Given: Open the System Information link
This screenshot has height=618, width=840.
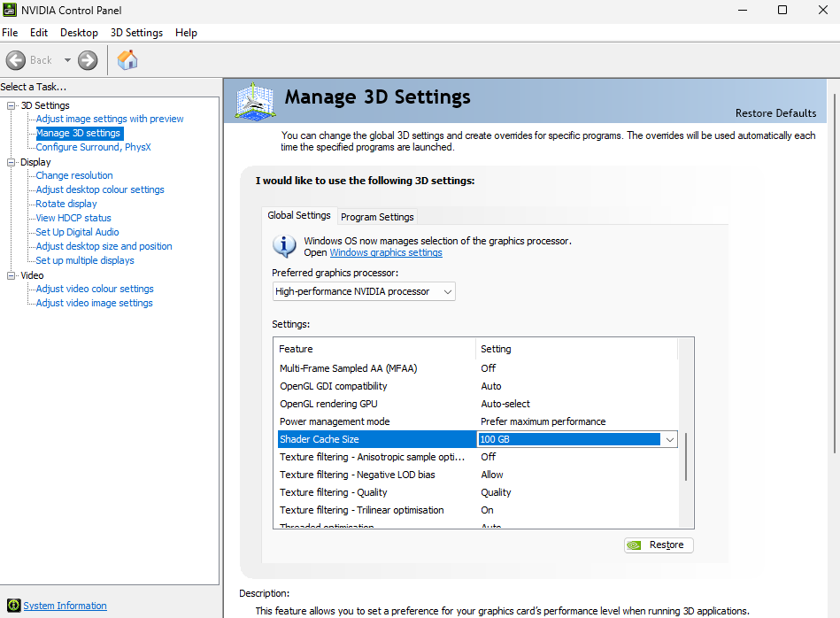Looking at the screenshot, I should pyautogui.click(x=65, y=606).
